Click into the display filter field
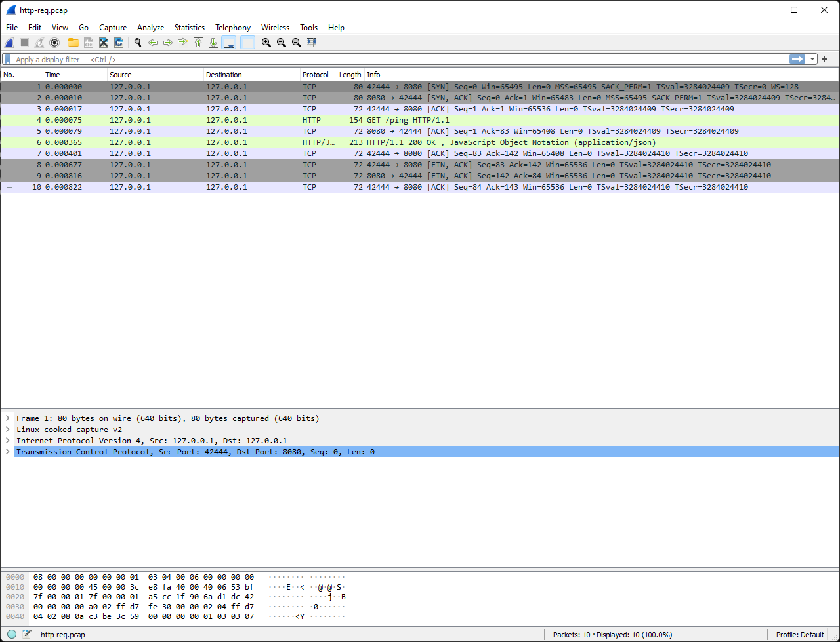The height and width of the screenshot is (642, 840). point(400,59)
